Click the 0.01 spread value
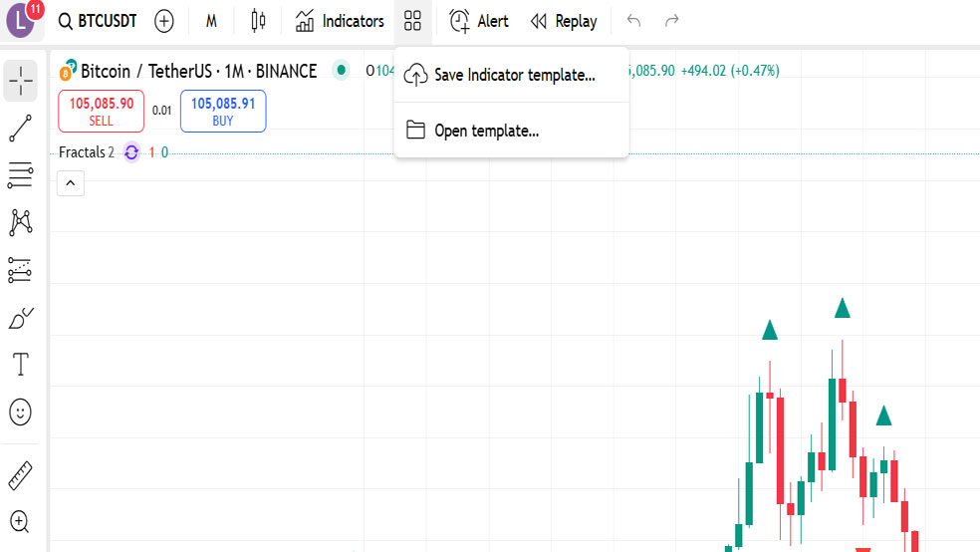The height and width of the screenshot is (552, 980). click(162, 111)
